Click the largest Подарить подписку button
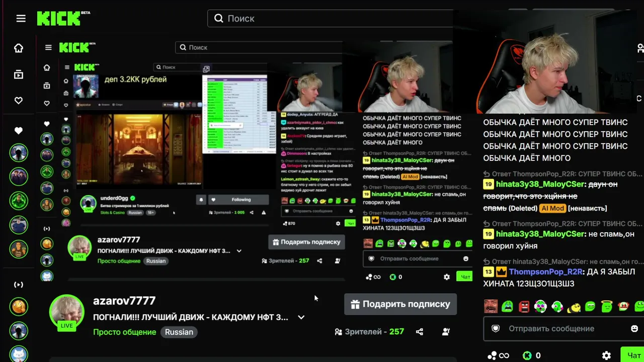Image resolution: width=644 pixels, height=362 pixels. pos(400,304)
